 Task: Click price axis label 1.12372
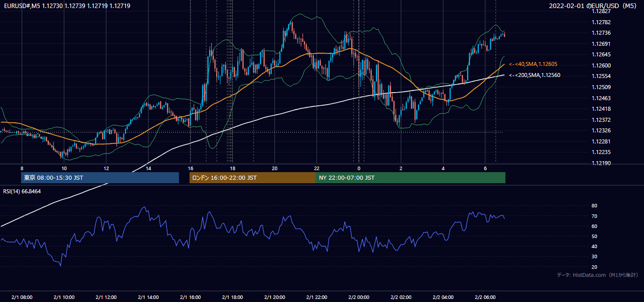pos(602,120)
